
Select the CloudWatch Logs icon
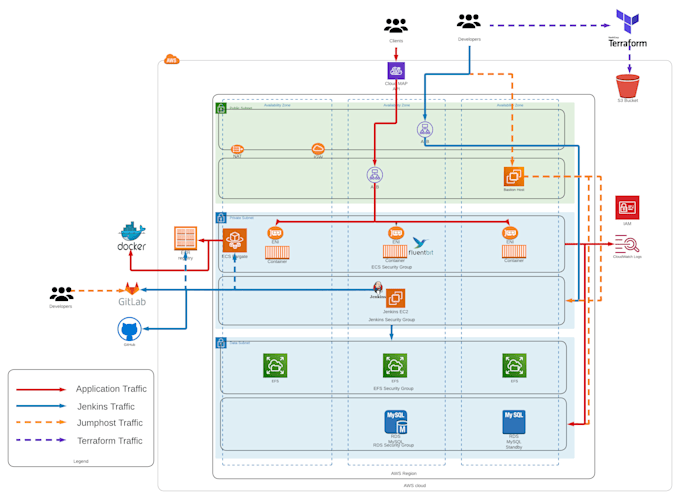(627, 244)
